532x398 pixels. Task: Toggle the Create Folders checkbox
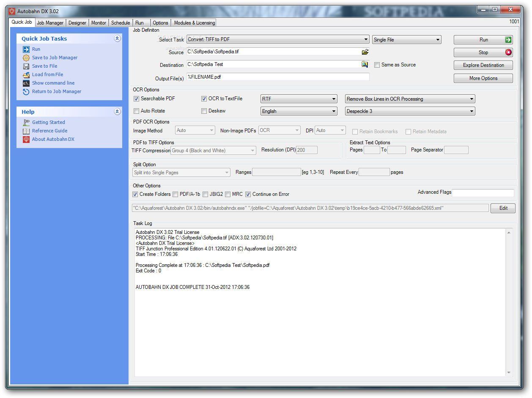pos(135,194)
